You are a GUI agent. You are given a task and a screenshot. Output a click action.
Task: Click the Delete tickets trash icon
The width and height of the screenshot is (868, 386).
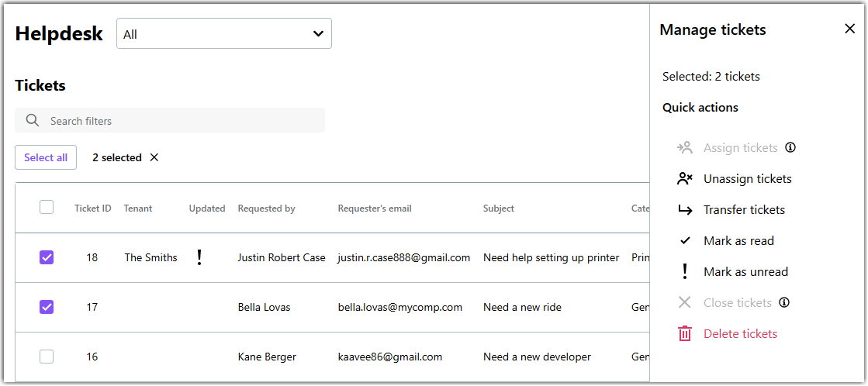click(685, 333)
